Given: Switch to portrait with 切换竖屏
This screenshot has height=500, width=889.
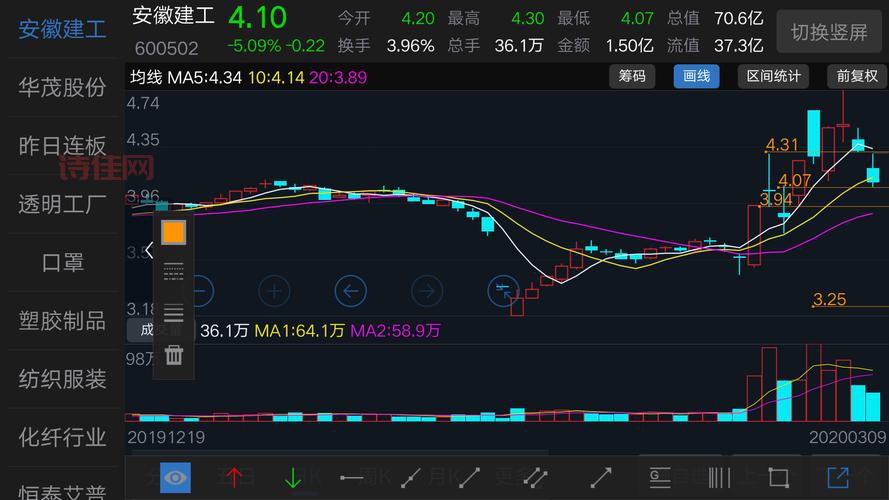Looking at the screenshot, I should tap(829, 32).
